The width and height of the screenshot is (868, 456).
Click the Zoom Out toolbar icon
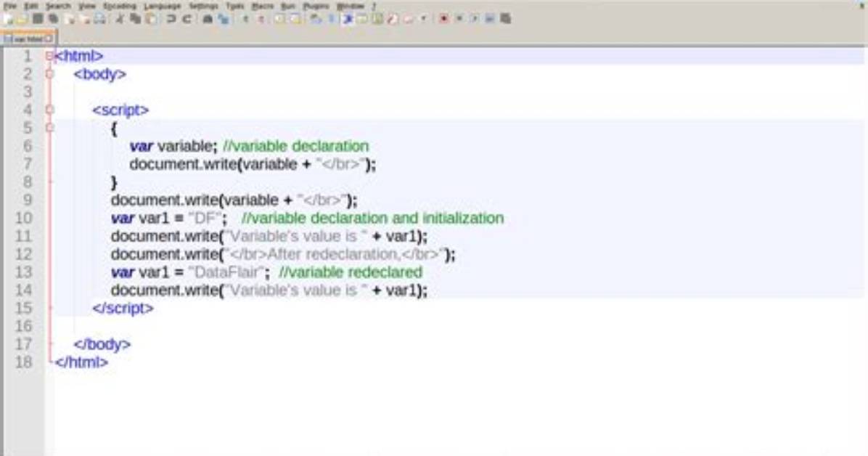261,19
